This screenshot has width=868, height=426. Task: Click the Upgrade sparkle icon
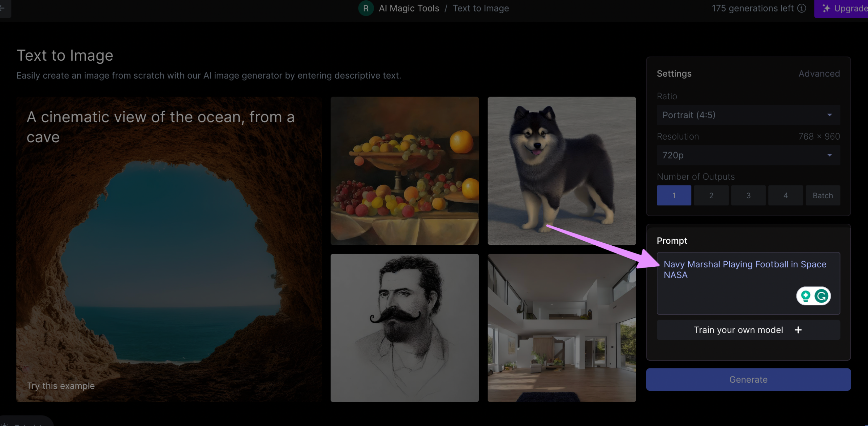pyautogui.click(x=826, y=8)
